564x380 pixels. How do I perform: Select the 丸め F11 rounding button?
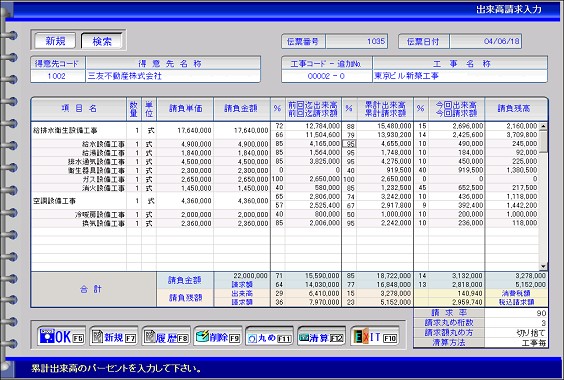pos(269,336)
